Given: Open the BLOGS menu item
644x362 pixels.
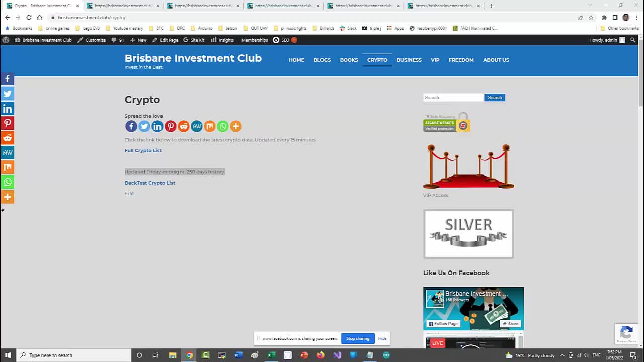Looking at the screenshot, I should (x=322, y=60).
